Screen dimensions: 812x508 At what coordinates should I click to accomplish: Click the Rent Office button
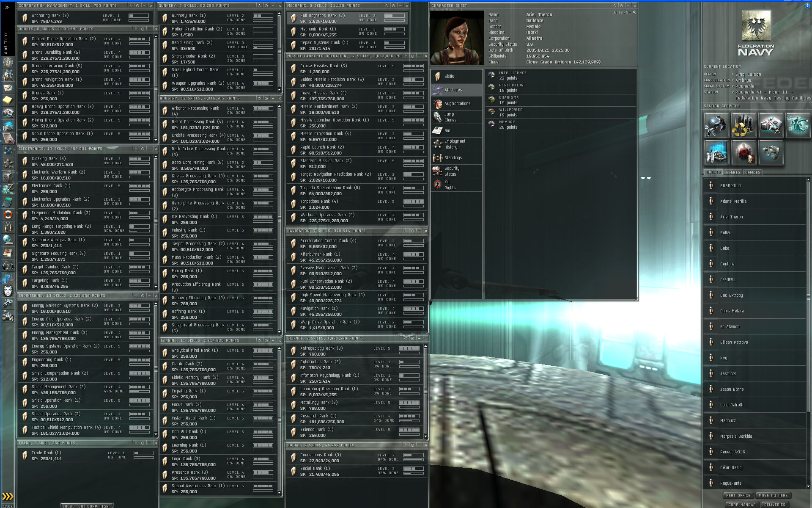pyautogui.click(x=738, y=495)
